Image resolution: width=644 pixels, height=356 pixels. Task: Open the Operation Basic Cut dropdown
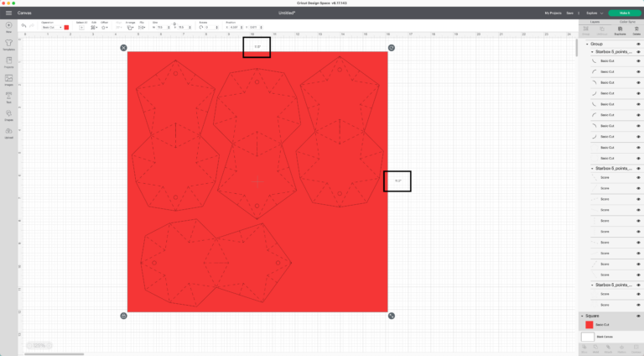pyautogui.click(x=50, y=28)
